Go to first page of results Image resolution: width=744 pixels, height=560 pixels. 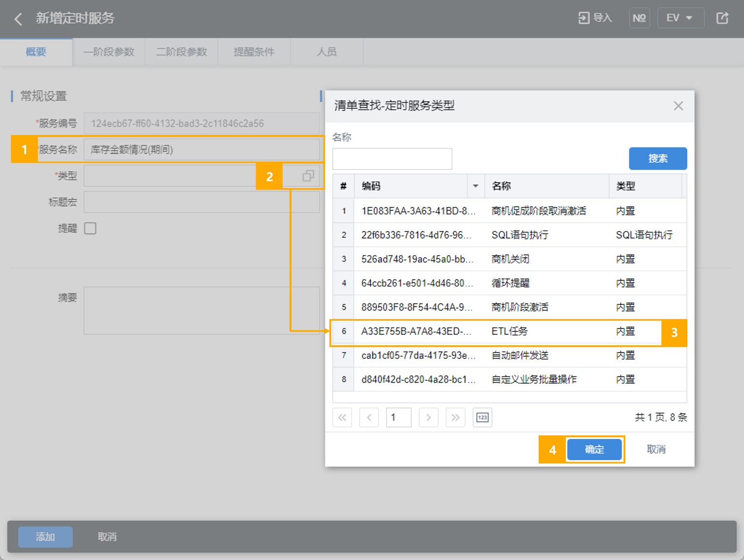342,418
